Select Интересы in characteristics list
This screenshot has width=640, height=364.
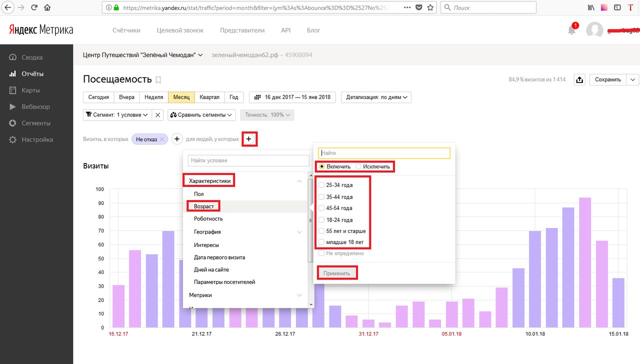coord(206,245)
